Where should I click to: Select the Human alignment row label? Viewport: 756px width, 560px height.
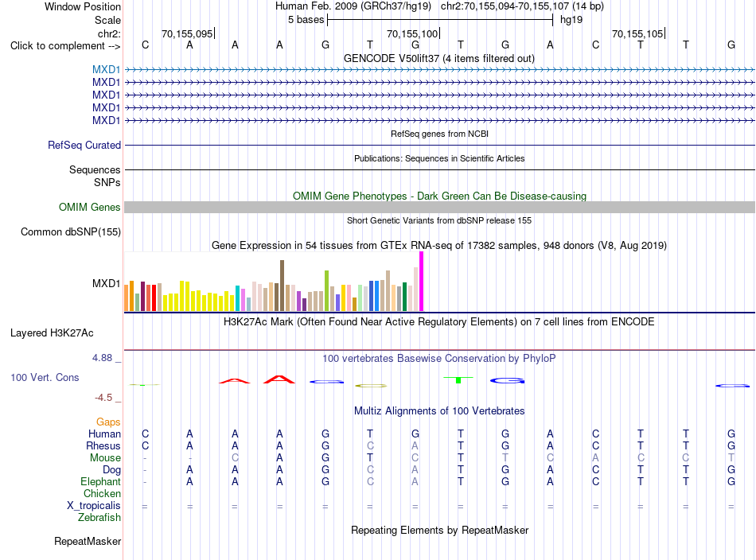pyautogui.click(x=104, y=434)
